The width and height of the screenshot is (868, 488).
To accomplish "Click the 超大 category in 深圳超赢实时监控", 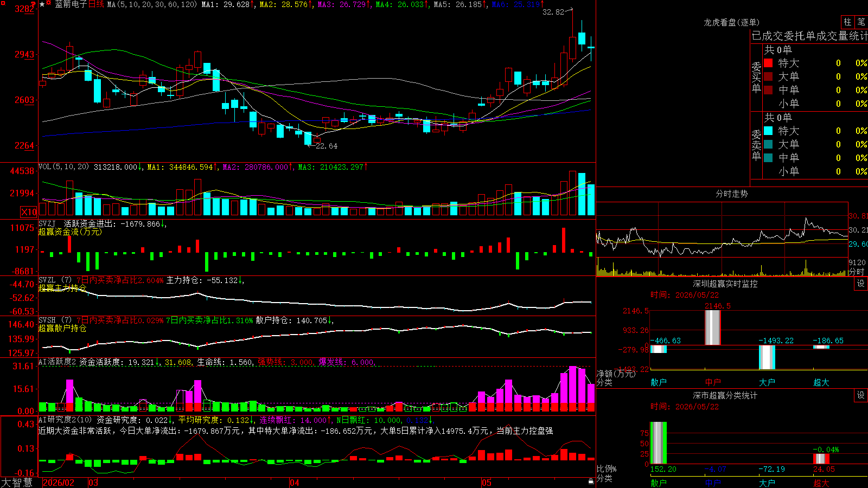I will tap(821, 382).
